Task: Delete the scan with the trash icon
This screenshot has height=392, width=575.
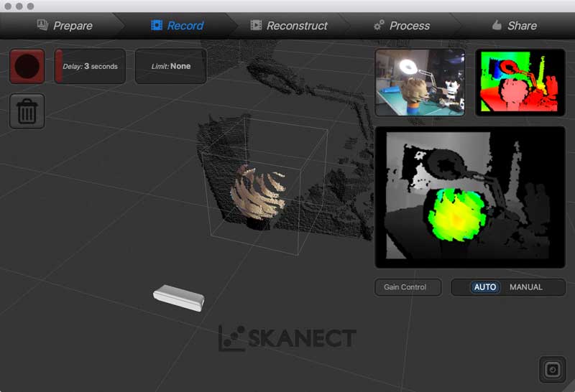Action: pyautogui.click(x=27, y=111)
